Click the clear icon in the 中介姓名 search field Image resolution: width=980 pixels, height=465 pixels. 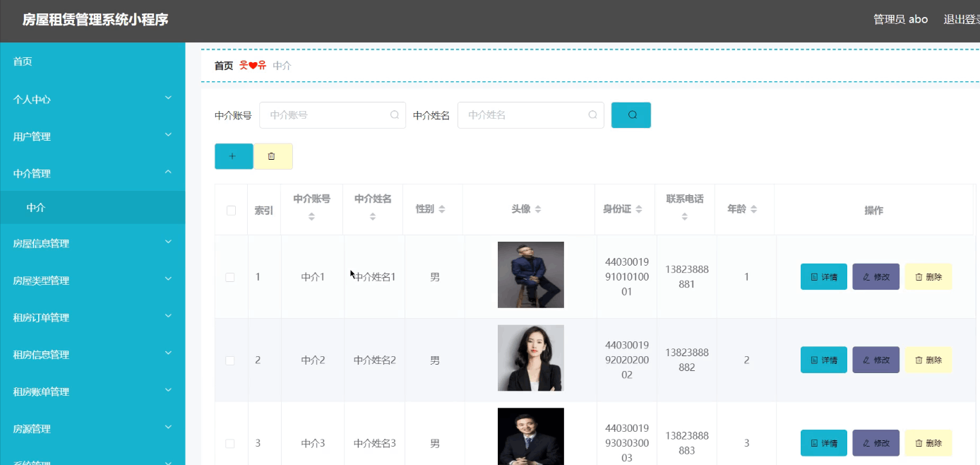click(x=592, y=114)
